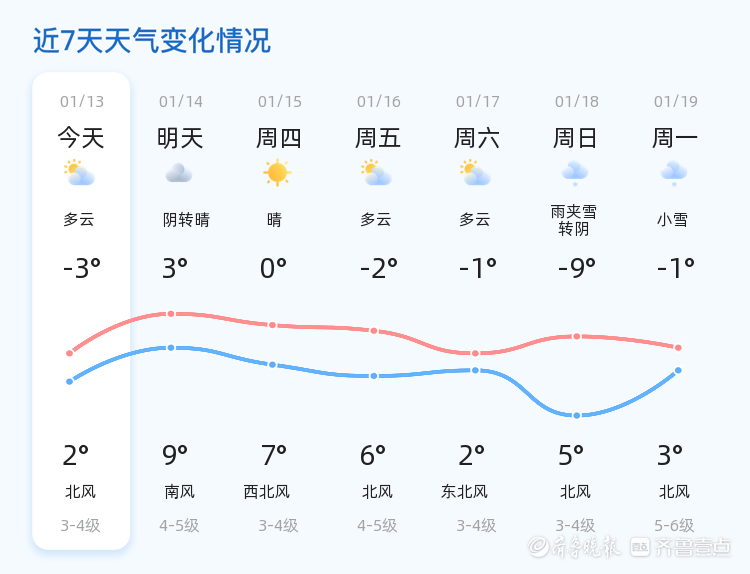This screenshot has height=574, width=750.
Task: Click the 西北风 wind label for 周四
Action: point(267,491)
